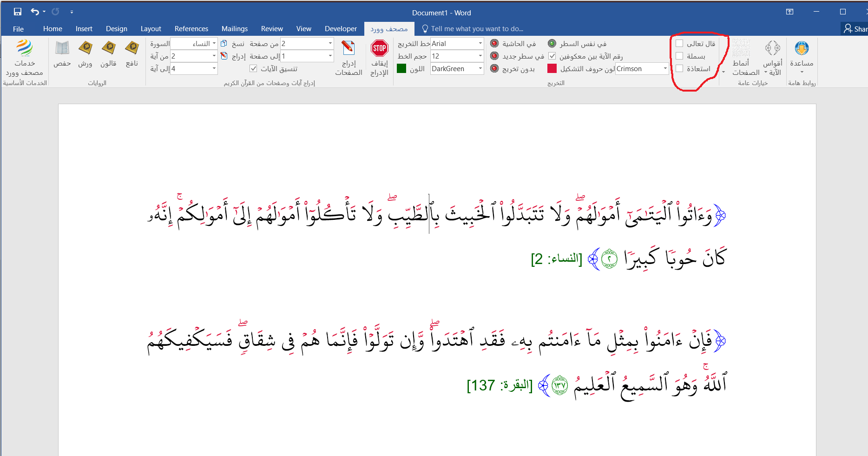Expand general options group launcher arrow

tap(723, 72)
